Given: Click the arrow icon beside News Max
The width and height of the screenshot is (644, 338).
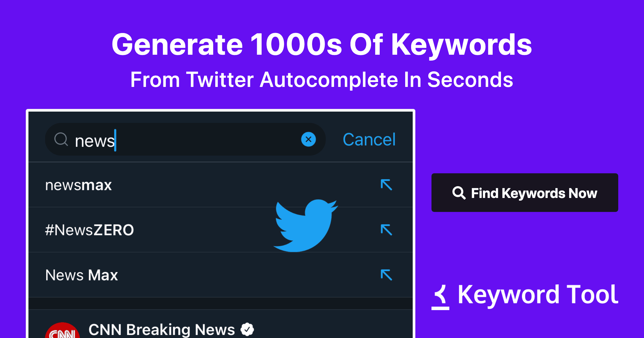Looking at the screenshot, I should click(x=386, y=275).
